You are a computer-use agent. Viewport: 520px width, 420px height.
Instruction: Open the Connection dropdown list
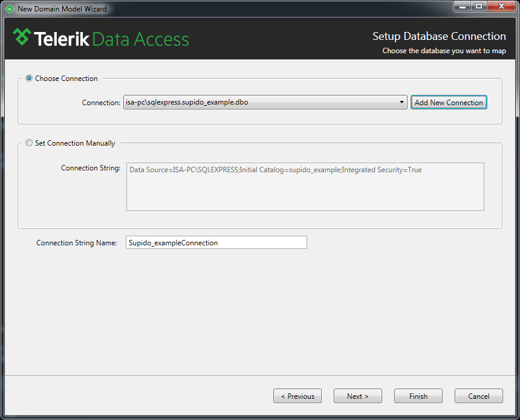coord(265,102)
